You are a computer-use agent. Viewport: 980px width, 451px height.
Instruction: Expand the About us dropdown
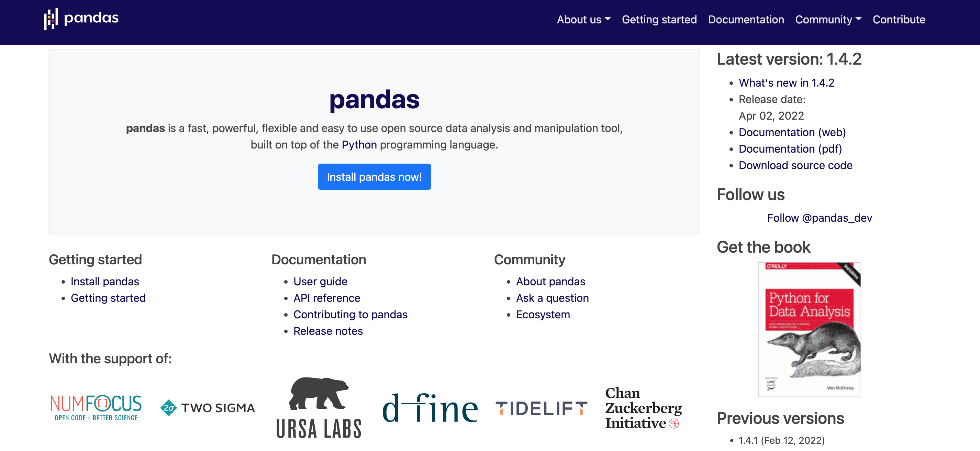pos(583,19)
